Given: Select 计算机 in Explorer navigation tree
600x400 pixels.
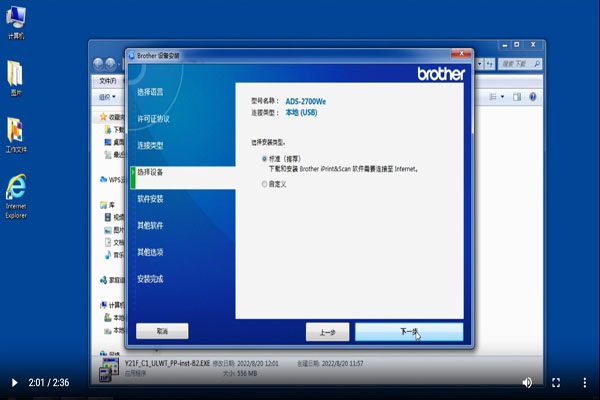Looking at the screenshot, I should click(112, 305).
